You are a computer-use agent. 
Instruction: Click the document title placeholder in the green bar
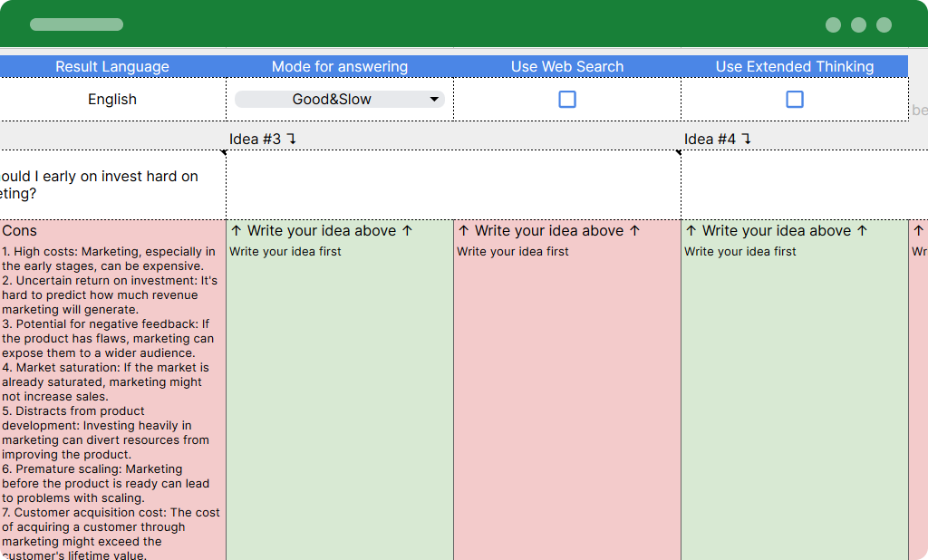(x=76, y=24)
